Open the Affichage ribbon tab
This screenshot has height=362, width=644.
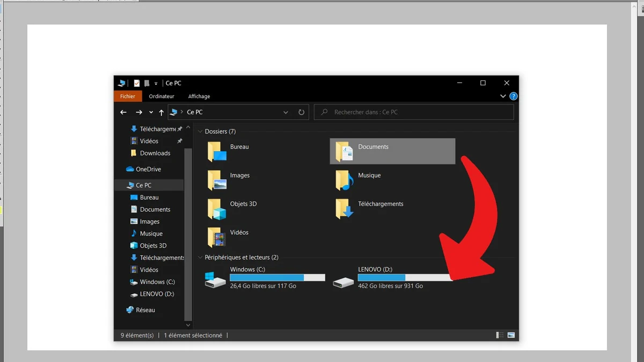tap(199, 97)
